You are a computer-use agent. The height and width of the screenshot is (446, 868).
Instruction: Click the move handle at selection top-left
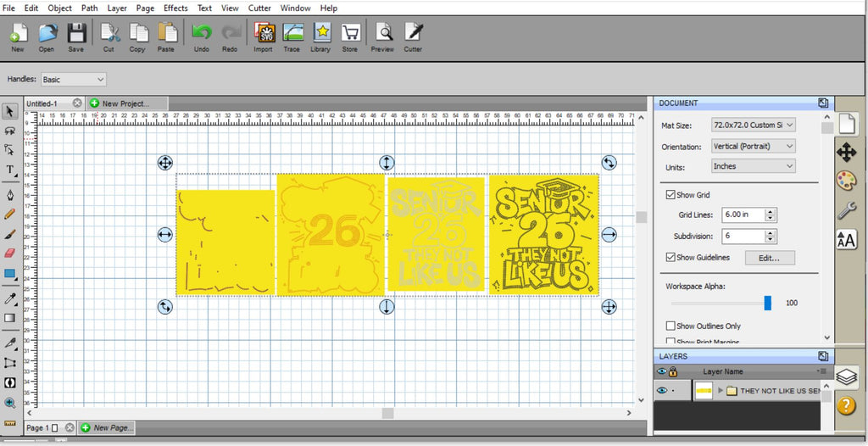(165, 163)
